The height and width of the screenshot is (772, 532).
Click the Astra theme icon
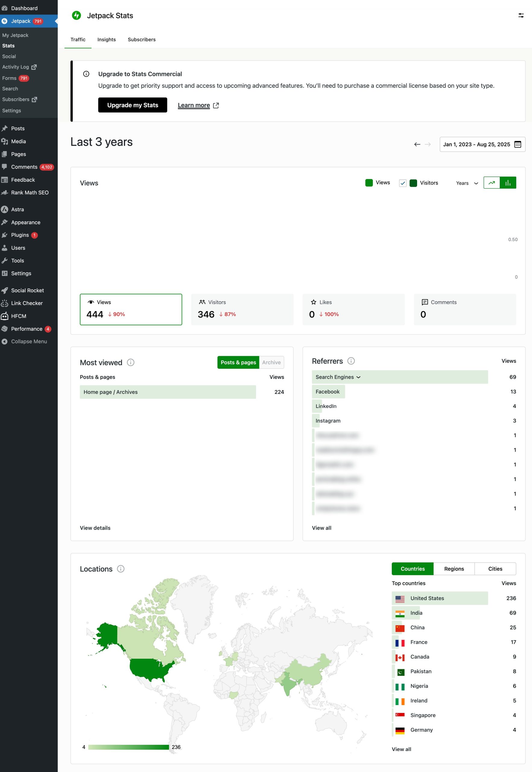pyautogui.click(x=5, y=209)
